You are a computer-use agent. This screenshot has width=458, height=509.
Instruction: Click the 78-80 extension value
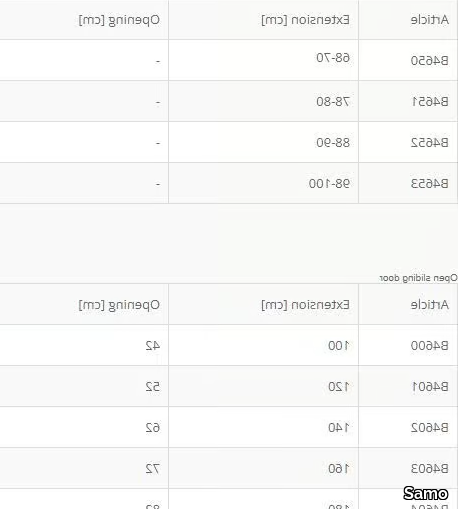(333, 102)
